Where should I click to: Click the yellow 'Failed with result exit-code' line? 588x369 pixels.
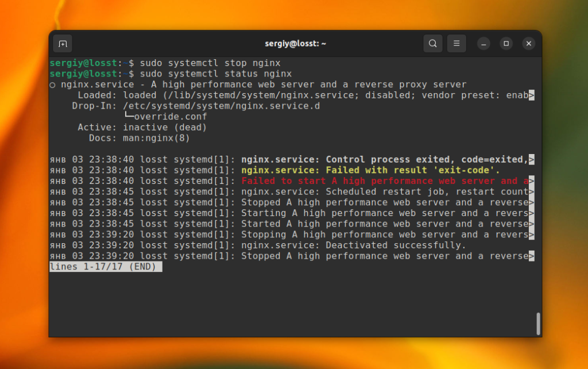tap(274, 170)
